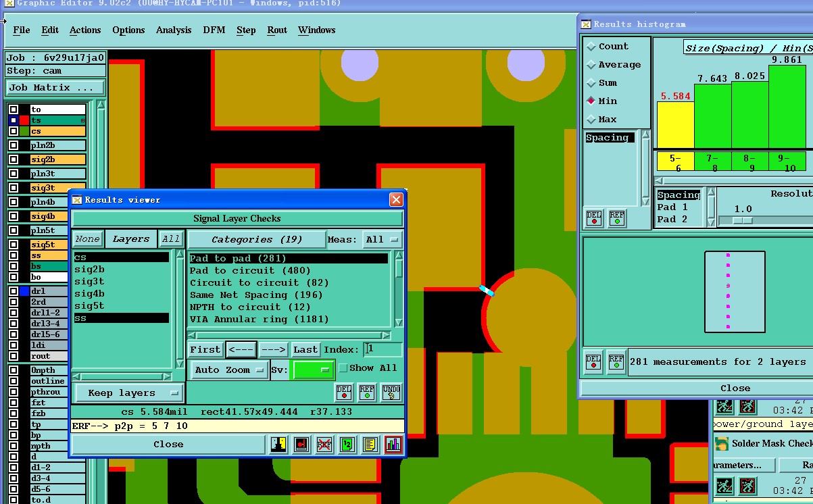
Task: Toggle the checkbox for layer pln2b
Action: point(13,145)
